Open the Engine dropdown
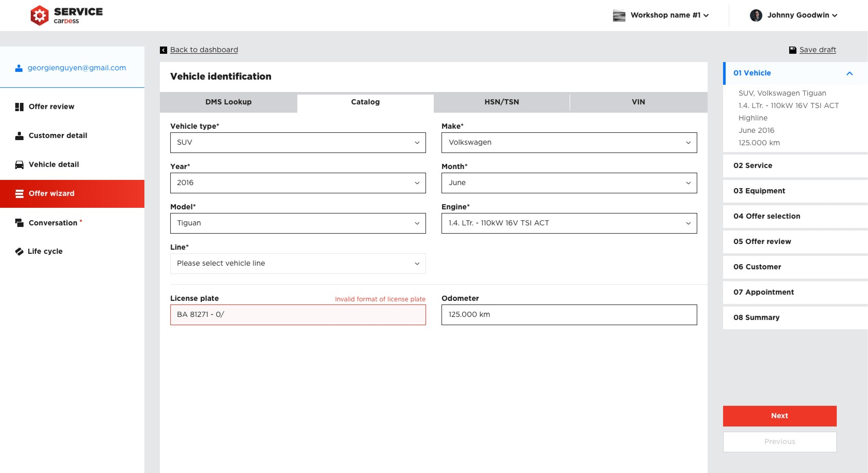 point(569,223)
